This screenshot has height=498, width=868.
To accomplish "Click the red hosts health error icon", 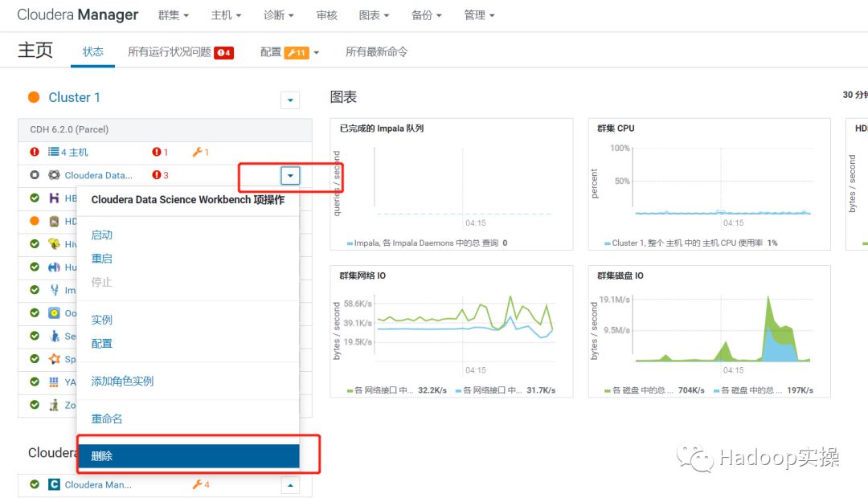I will pyautogui.click(x=35, y=152).
